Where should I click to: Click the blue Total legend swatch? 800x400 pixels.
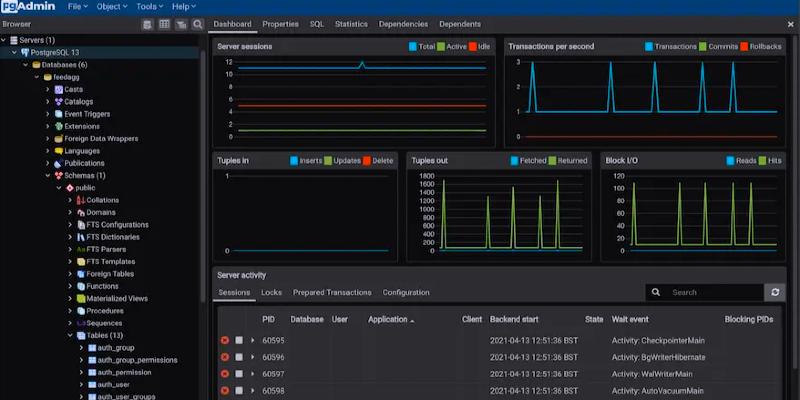tap(413, 46)
